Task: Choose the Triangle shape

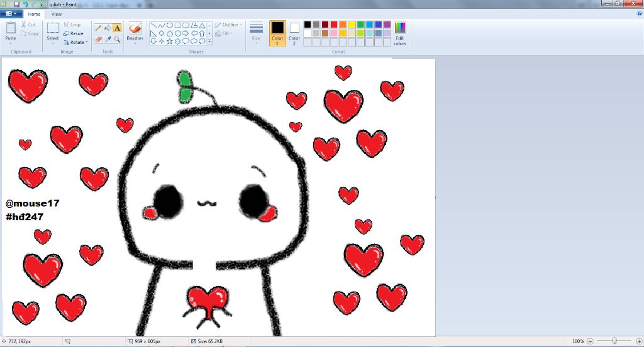Action: (x=202, y=25)
